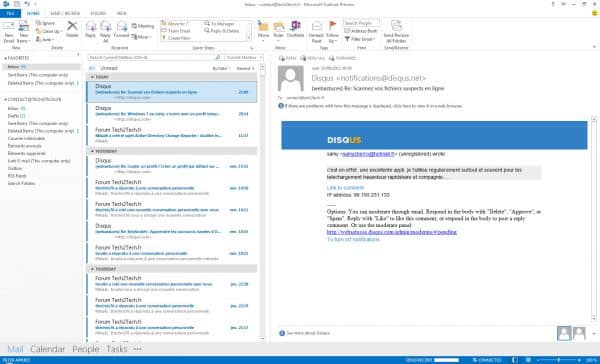Click the Forward icon in the ribbon

(x=121, y=29)
